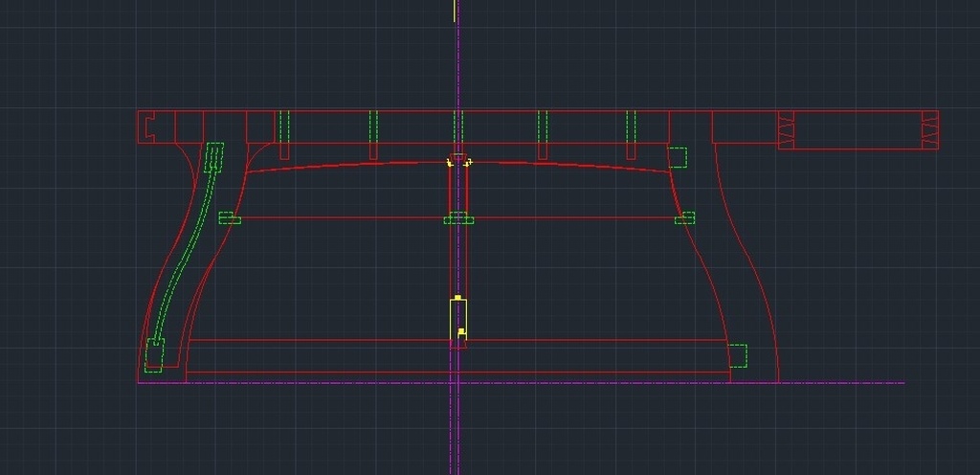Click the green dashed square at left leg's foot
Viewport: 980px width, 475px height.
click(x=154, y=355)
